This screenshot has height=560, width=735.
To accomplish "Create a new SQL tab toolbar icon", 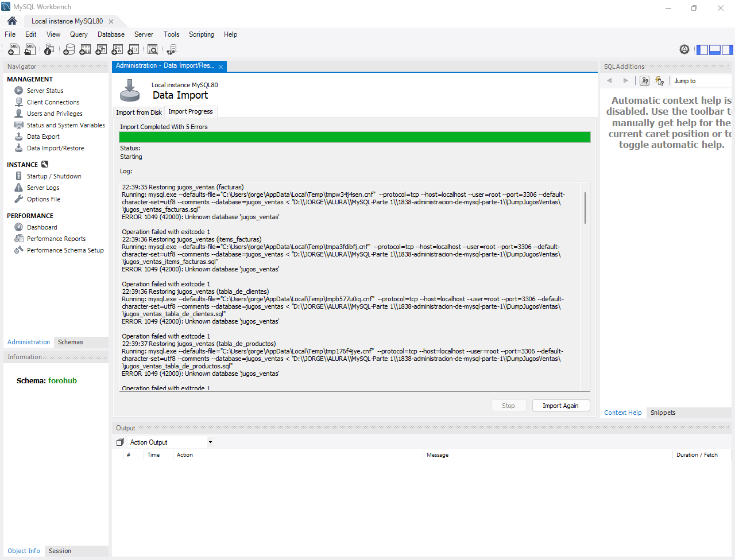I will click(14, 50).
